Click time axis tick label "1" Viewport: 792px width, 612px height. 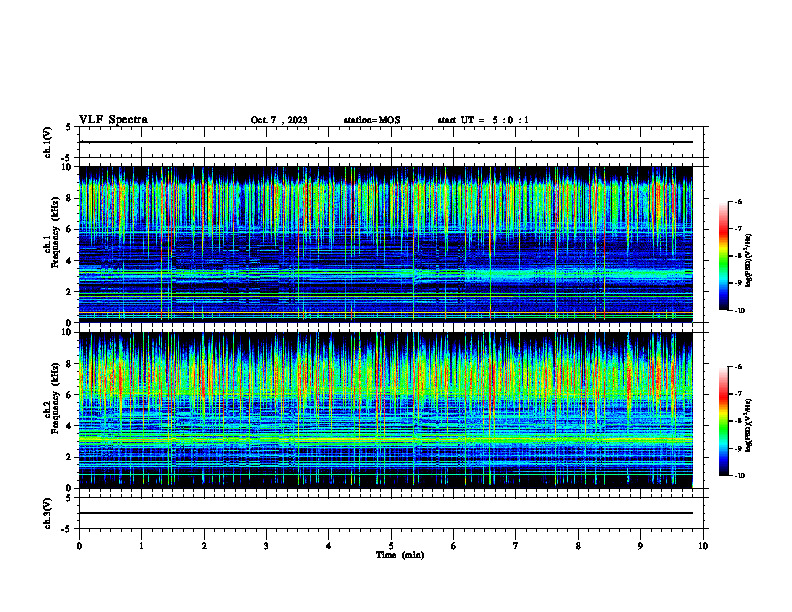pos(141,546)
